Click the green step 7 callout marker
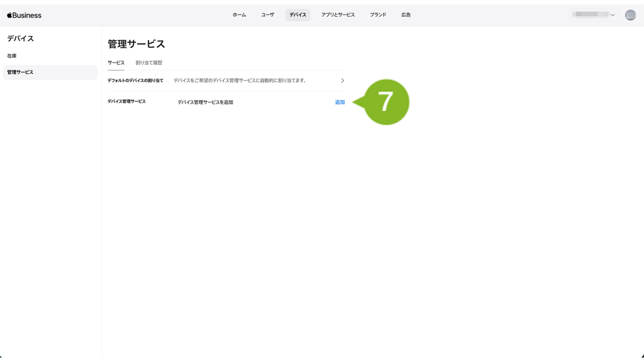The height and width of the screenshot is (362, 644). click(385, 102)
